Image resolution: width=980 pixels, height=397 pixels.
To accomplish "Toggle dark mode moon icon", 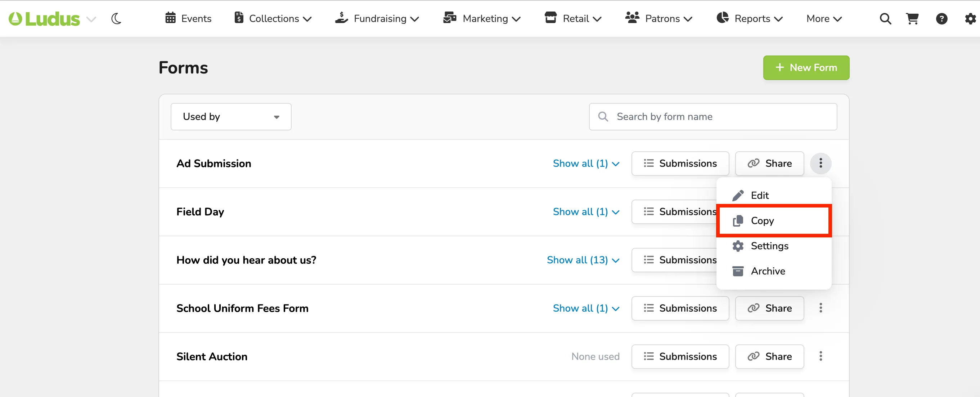I will [x=116, y=19].
